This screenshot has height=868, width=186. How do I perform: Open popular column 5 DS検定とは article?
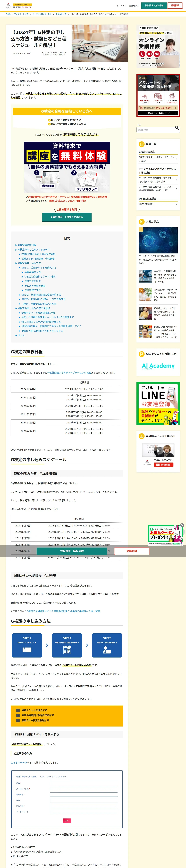158,332
